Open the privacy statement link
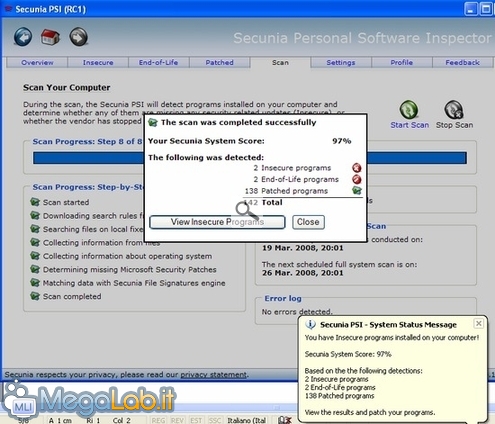This screenshot has width=495, height=424. 213,375
